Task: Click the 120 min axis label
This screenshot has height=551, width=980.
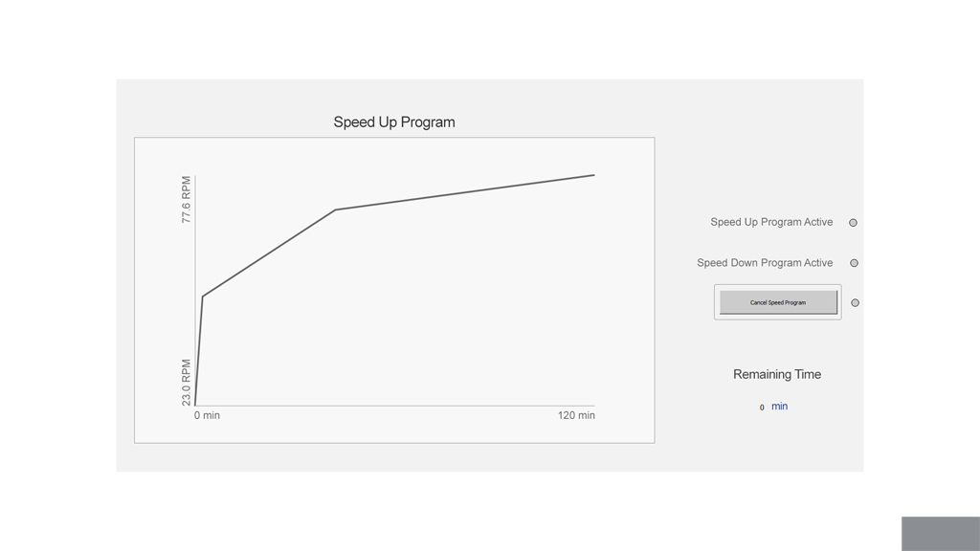Action: [576, 415]
